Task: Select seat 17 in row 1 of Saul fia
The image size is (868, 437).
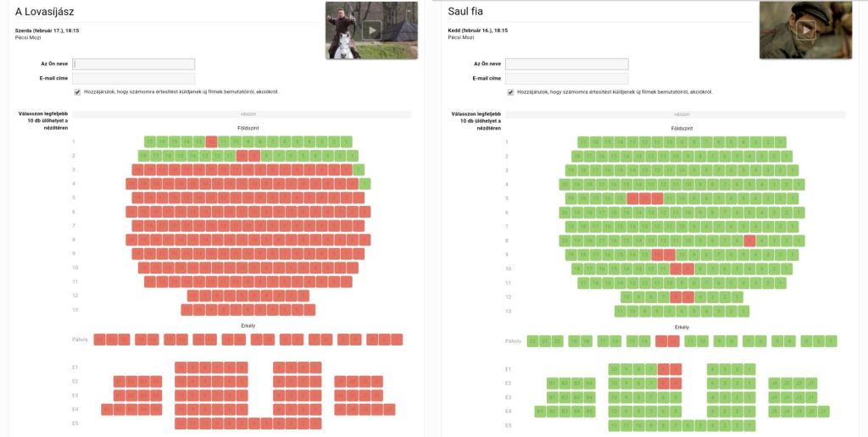Action: point(583,141)
